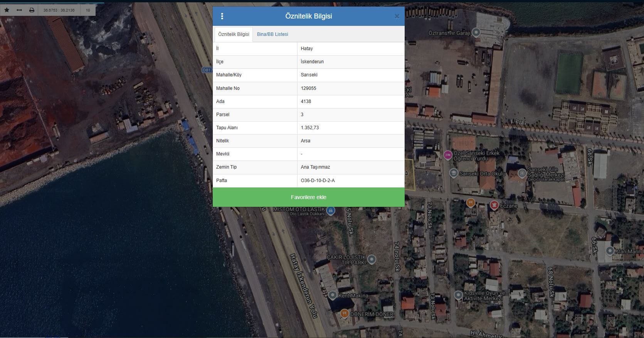Image resolution: width=644 pixels, height=338 pixels.
Task: Click the Kent Makina map pin
Action: pyautogui.click(x=333, y=296)
